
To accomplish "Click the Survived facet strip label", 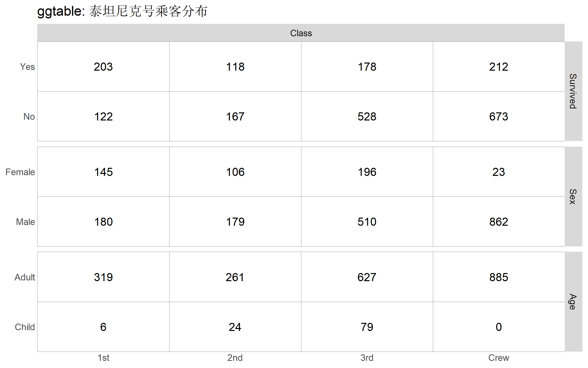I will (x=573, y=91).
